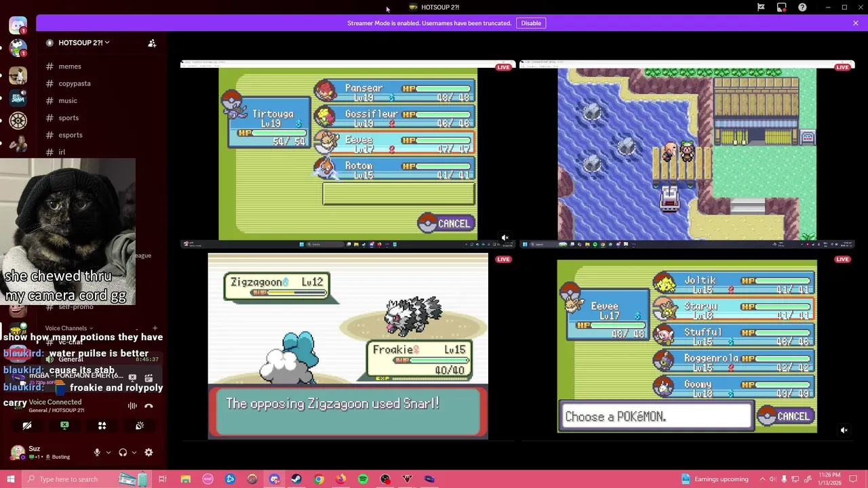Open Chrome from the taskbar

coord(319,479)
